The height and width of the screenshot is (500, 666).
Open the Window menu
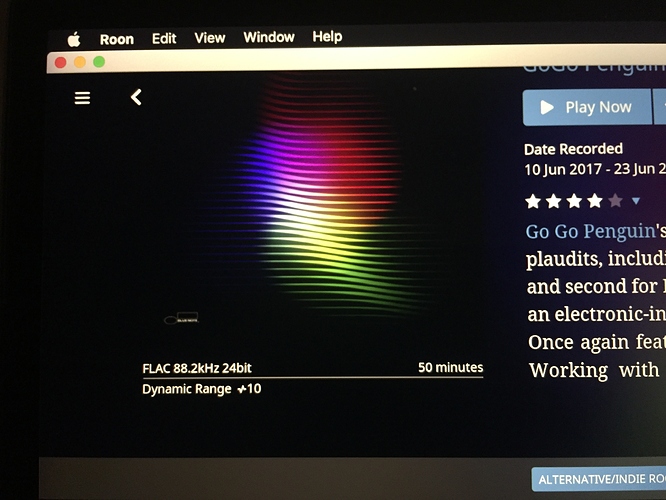point(269,37)
